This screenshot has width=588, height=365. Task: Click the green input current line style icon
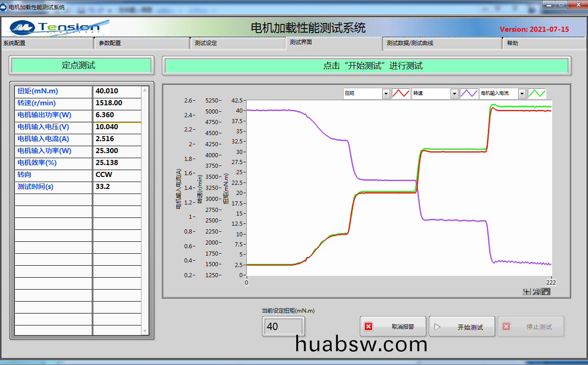click(x=536, y=93)
